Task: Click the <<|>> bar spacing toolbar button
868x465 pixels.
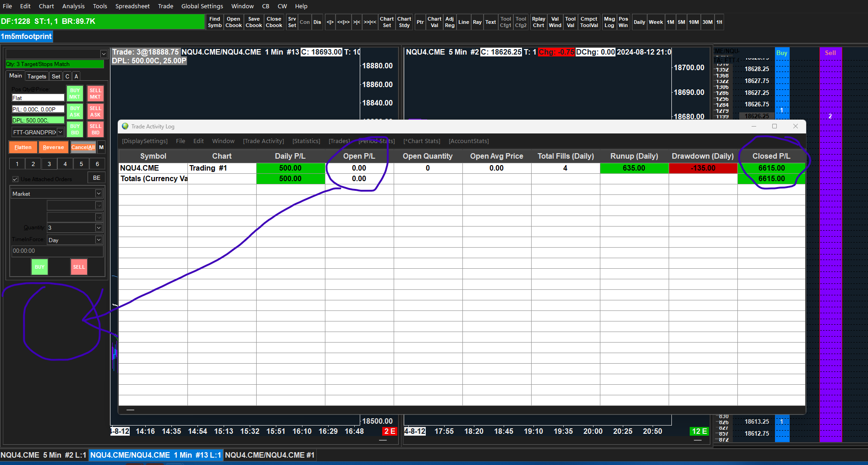Action: pyautogui.click(x=343, y=22)
